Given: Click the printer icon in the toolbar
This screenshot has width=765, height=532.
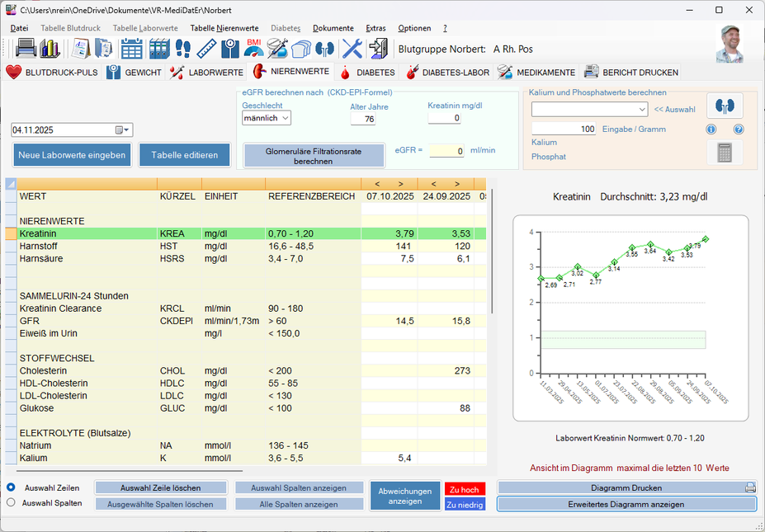Looking at the screenshot, I should coord(26,49).
